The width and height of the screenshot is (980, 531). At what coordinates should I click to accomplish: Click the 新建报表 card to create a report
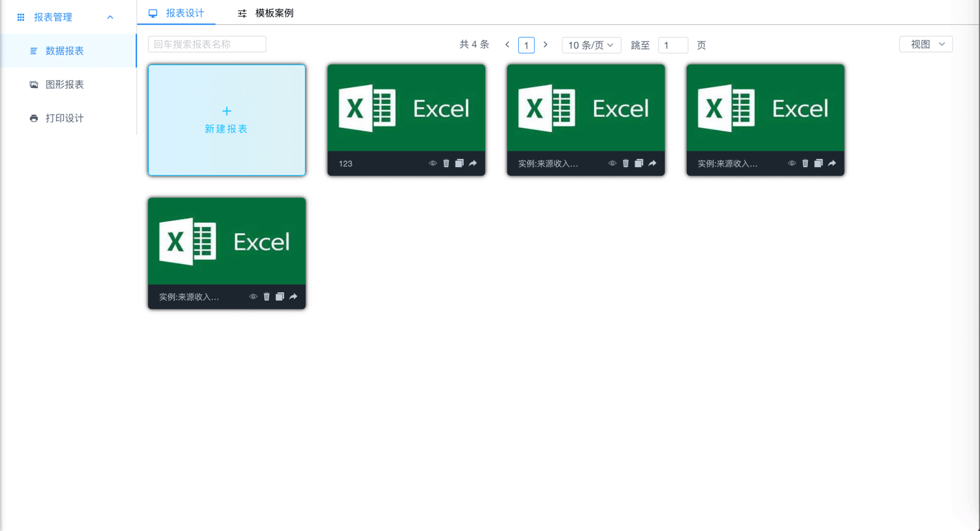[226, 120]
